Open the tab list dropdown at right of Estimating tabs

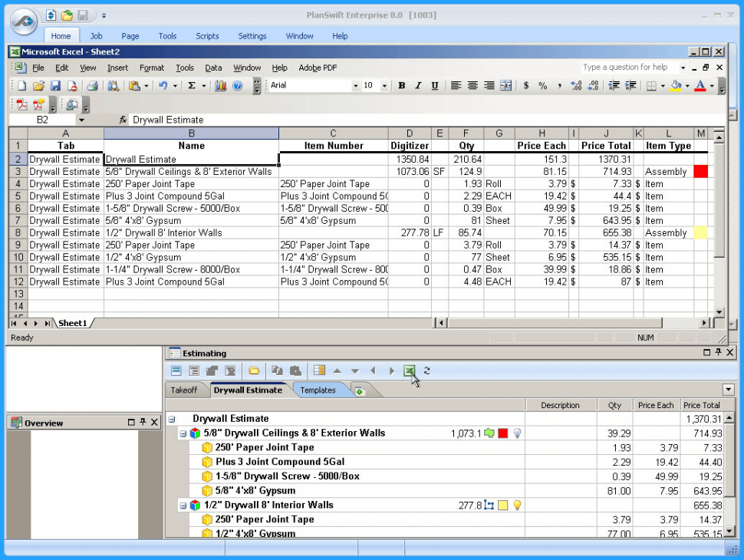click(x=729, y=390)
